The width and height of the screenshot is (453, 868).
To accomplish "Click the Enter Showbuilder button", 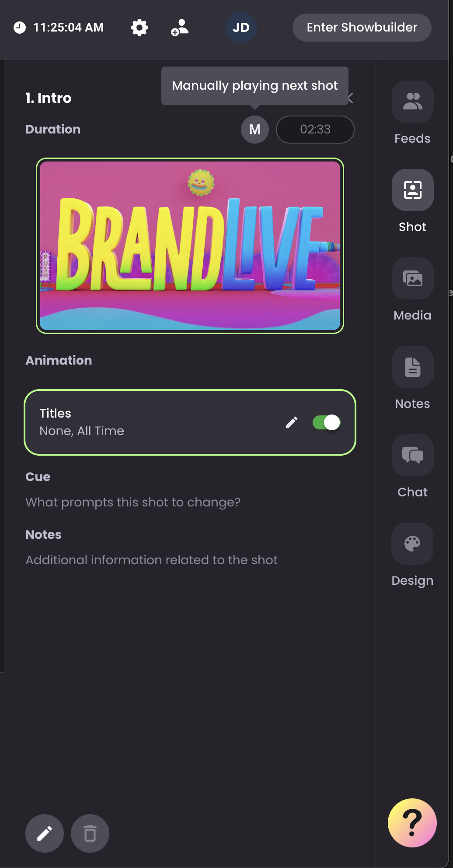I will pos(362,28).
